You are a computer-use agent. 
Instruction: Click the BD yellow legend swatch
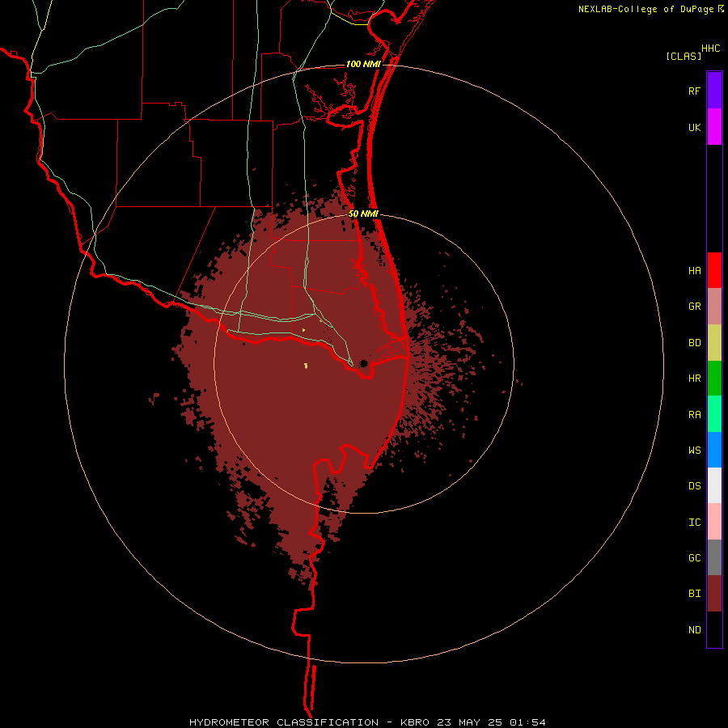(714, 342)
